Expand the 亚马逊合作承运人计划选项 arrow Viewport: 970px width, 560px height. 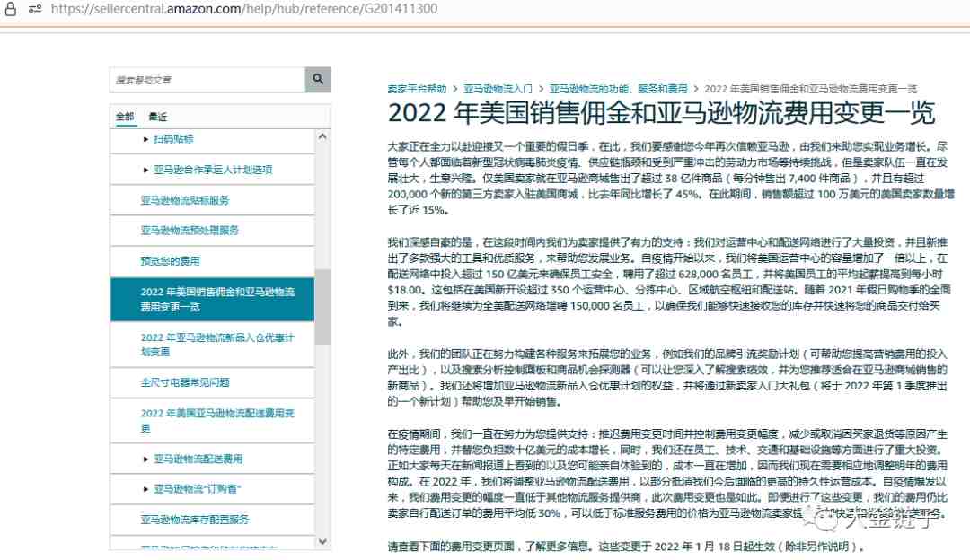(x=146, y=170)
